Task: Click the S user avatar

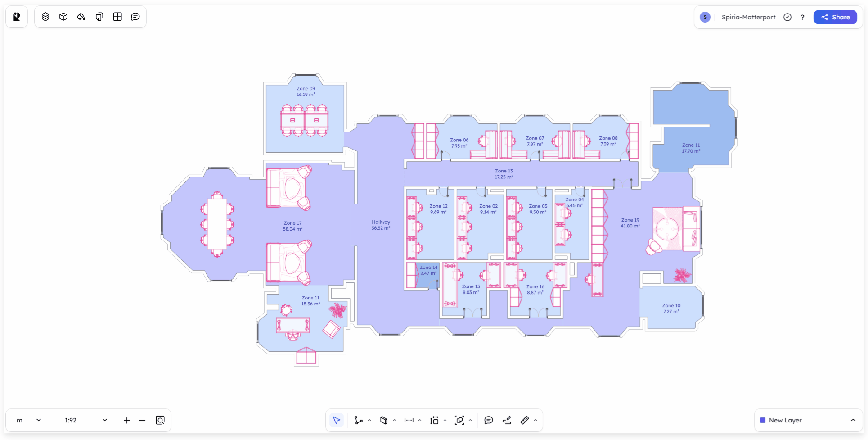Action: tap(705, 17)
